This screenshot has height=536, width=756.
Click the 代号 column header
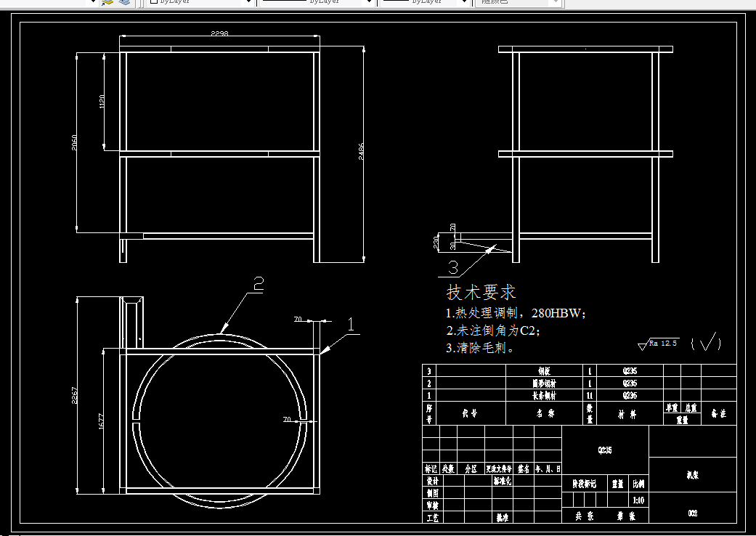pyautogui.click(x=470, y=413)
